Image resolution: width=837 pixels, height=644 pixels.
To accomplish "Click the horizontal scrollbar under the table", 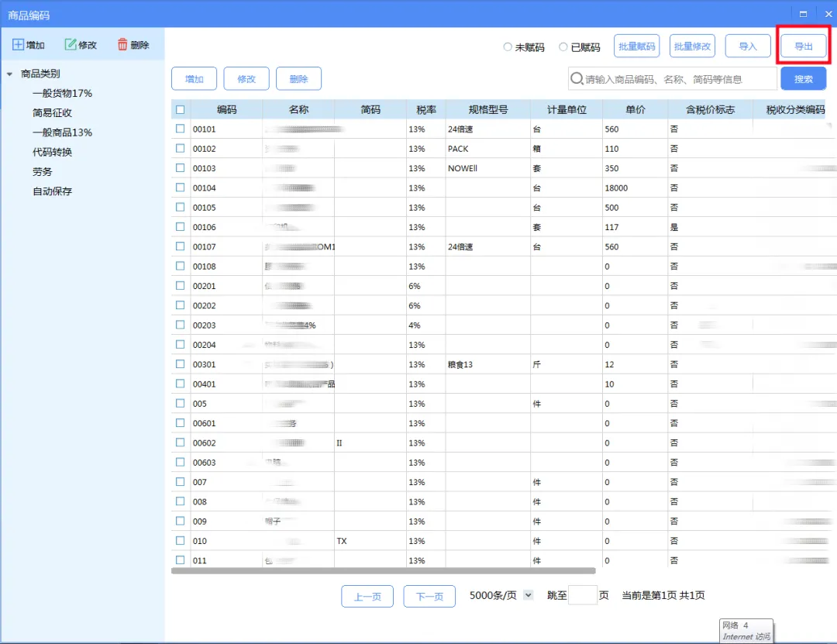I will click(384, 571).
